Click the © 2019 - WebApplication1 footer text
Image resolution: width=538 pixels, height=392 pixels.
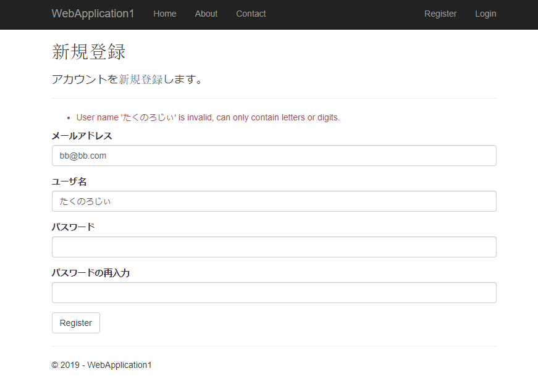pos(101,365)
